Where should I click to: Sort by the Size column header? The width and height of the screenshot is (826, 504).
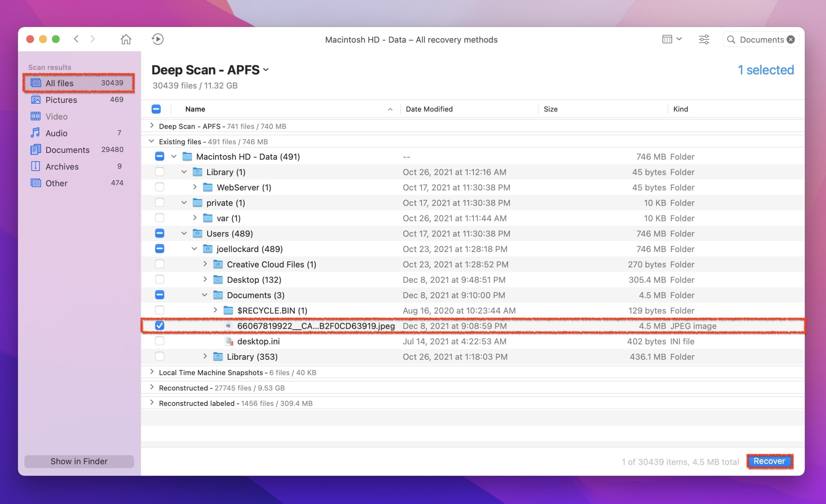coord(603,109)
